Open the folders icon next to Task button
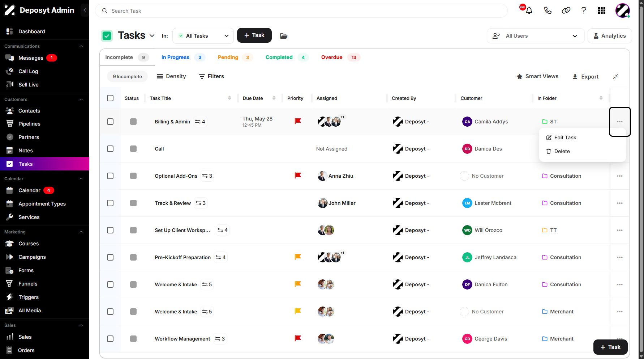The height and width of the screenshot is (359, 644). (x=284, y=35)
